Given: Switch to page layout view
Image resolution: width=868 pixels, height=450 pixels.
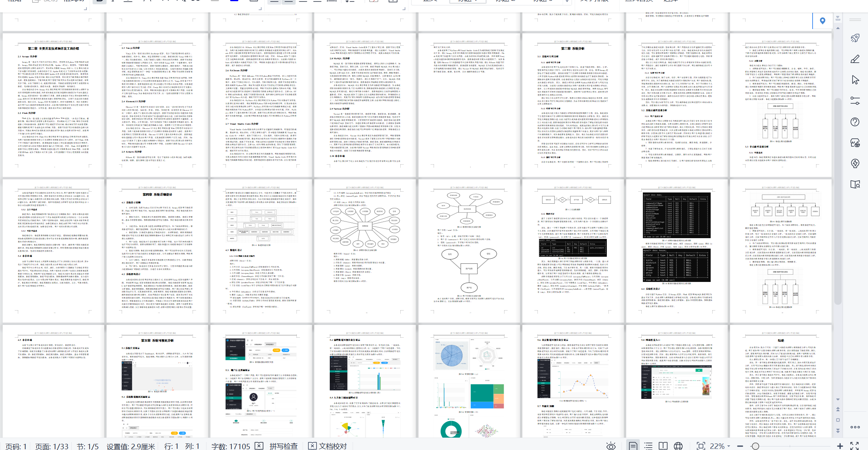Looking at the screenshot, I should point(633,446).
